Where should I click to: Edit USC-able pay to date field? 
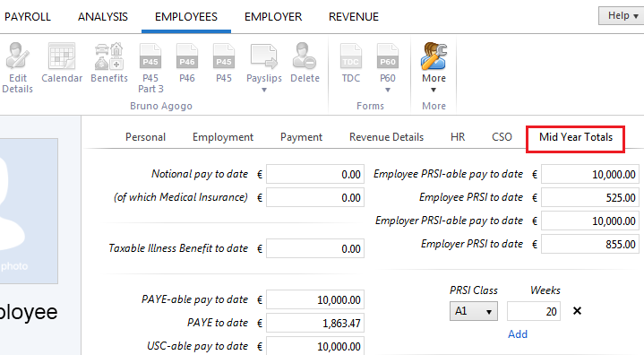[x=315, y=346]
